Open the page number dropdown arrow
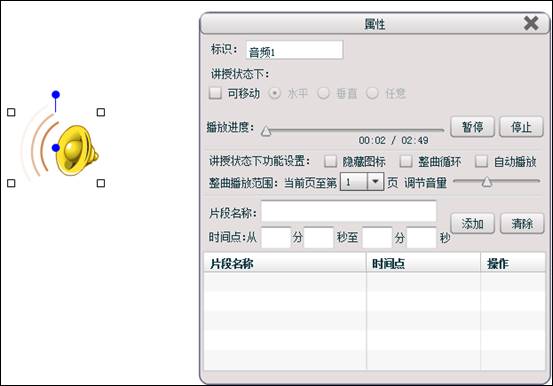The height and width of the screenshot is (386, 553). [376, 182]
